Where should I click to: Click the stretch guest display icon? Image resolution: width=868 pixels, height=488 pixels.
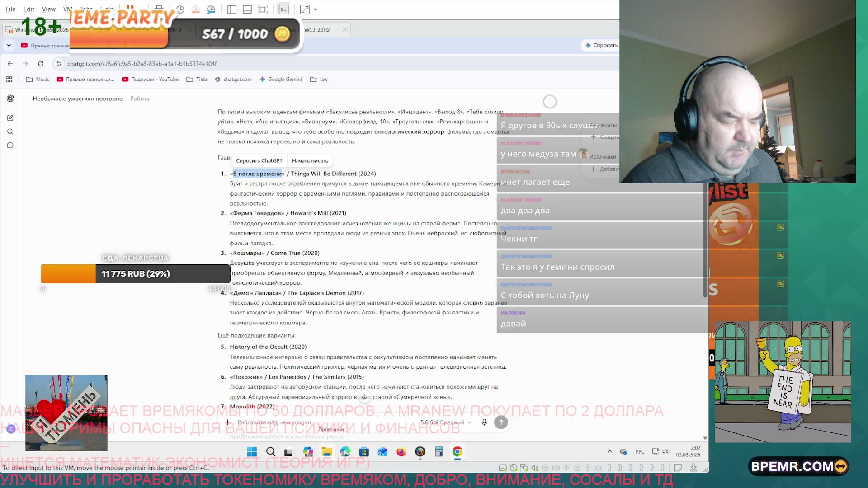pyautogui.click(x=305, y=9)
